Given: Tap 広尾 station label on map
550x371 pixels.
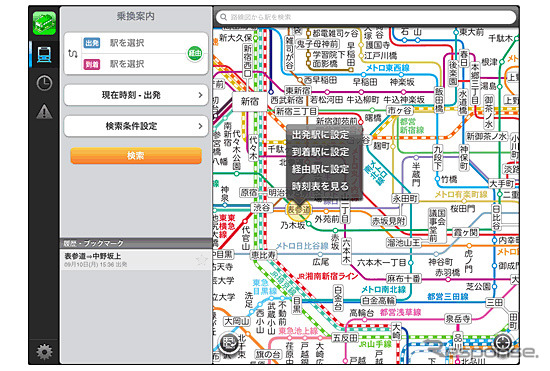Looking at the screenshot, I should click(x=321, y=262).
